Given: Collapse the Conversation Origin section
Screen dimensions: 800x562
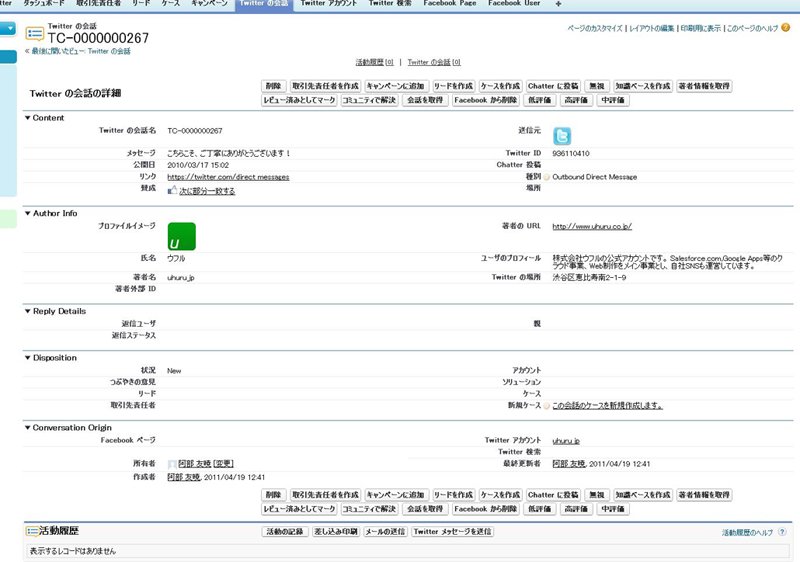Looking at the screenshot, I should pos(28,427).
